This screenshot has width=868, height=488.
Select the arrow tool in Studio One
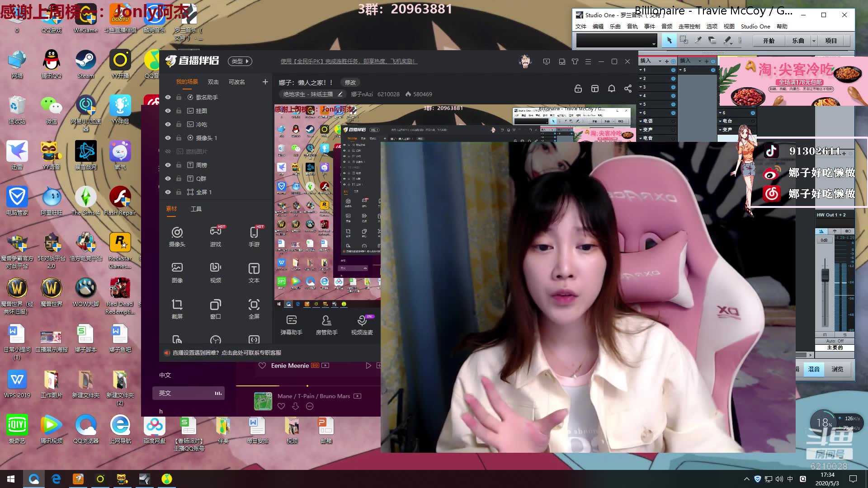point(669,41)
